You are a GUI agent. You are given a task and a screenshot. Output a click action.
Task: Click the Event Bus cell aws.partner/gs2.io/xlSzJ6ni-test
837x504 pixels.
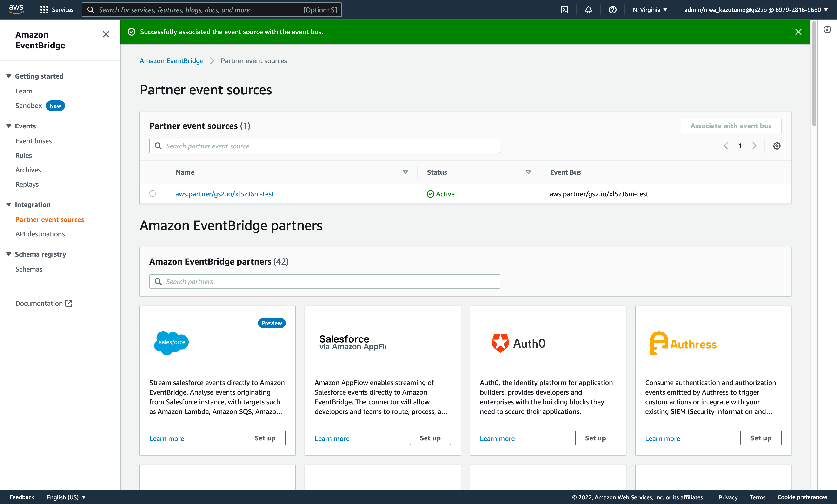599,194
